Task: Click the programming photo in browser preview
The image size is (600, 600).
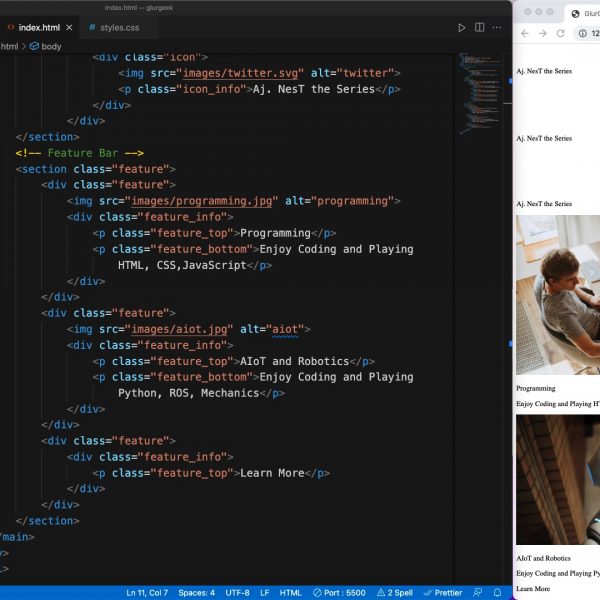Action: [558, 295]
